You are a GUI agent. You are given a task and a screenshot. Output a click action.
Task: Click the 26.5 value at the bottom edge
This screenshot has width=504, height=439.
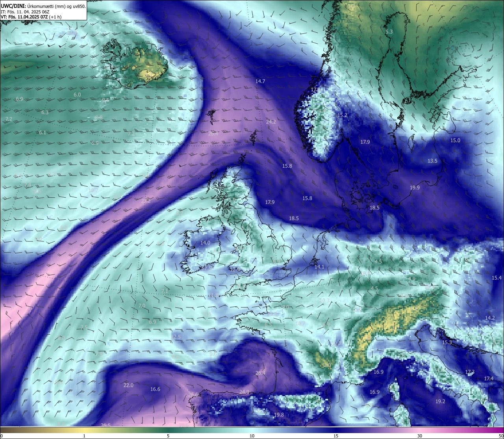pyautogui.click(x=106, y=425)
